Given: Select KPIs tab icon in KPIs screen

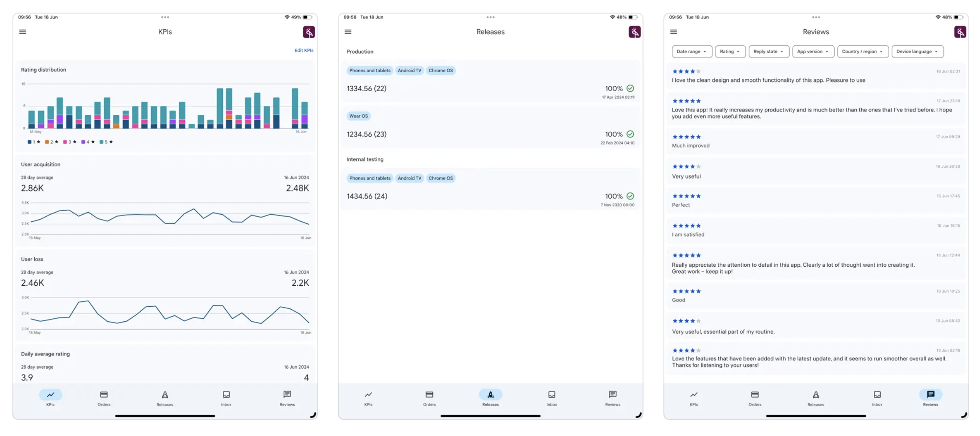Looking at the screenshot, I should click(50, 395).
